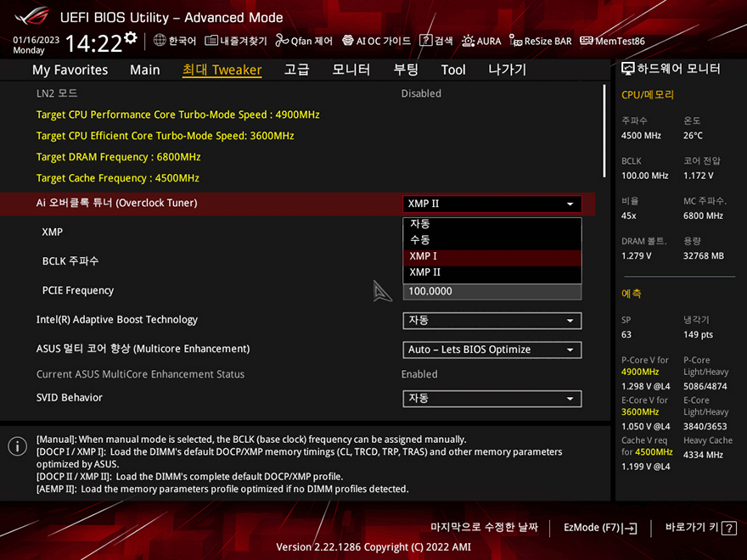Click the settings list scrollbar
This screenshot has height=560, width=747.
pyautogui.click(x=604, y=131)
